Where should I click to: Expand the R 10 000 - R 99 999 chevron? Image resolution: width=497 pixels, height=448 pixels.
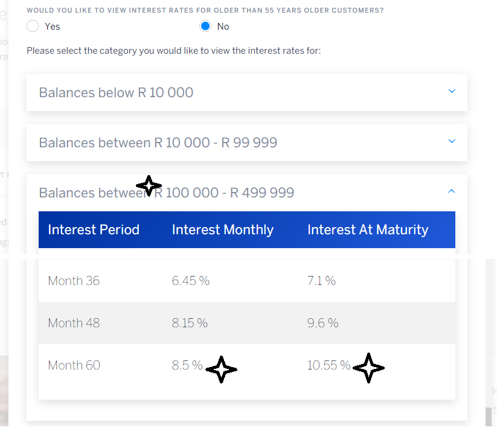(x=452, y=141)
